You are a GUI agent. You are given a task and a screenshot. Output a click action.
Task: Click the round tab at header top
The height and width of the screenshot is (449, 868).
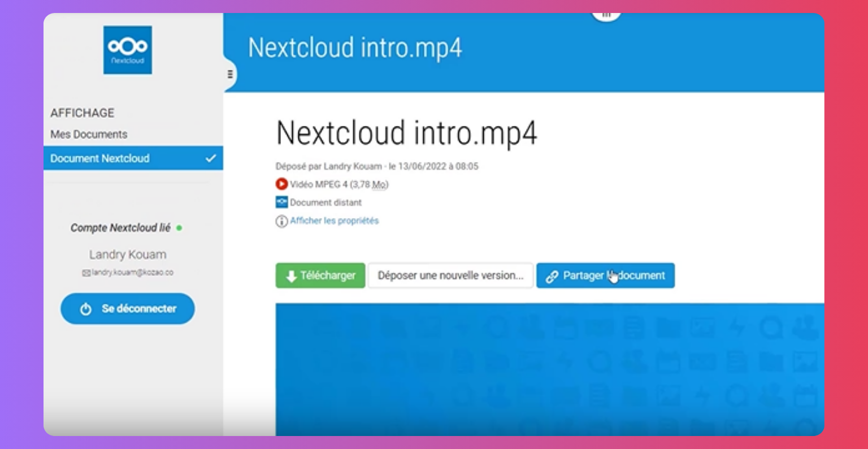[606, 15]
